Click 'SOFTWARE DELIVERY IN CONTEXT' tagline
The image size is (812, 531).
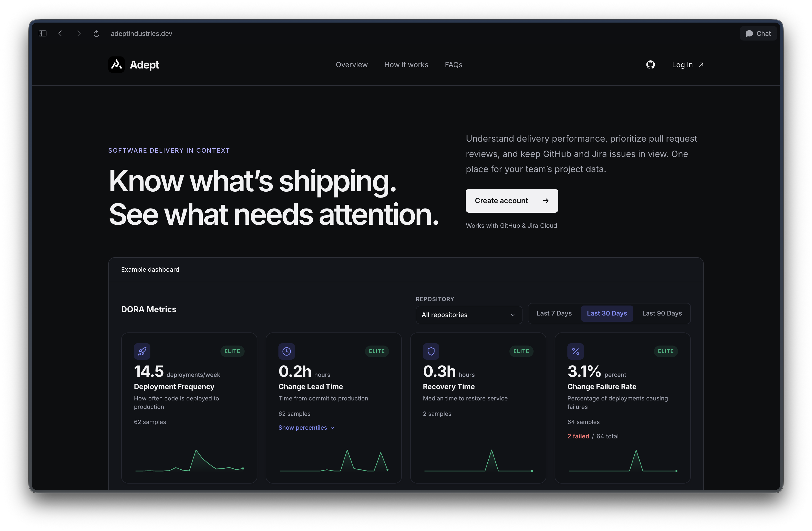point(169,150)
